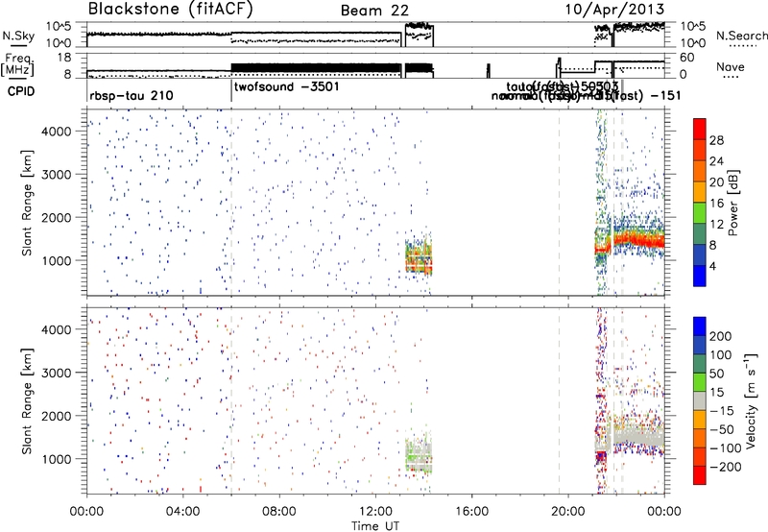Click the 14:00 UT echo cluster in the power panel
768x532 pixels.
point(419,259)
